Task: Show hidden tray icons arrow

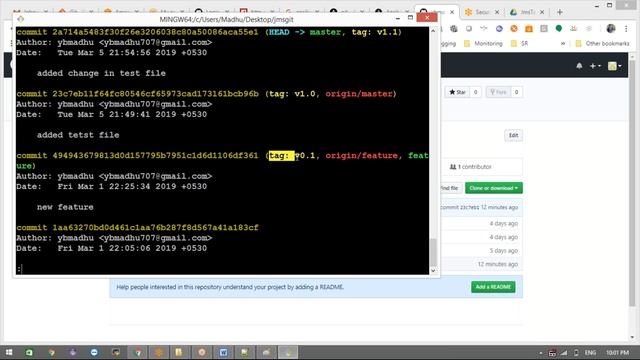Action: 541,353
